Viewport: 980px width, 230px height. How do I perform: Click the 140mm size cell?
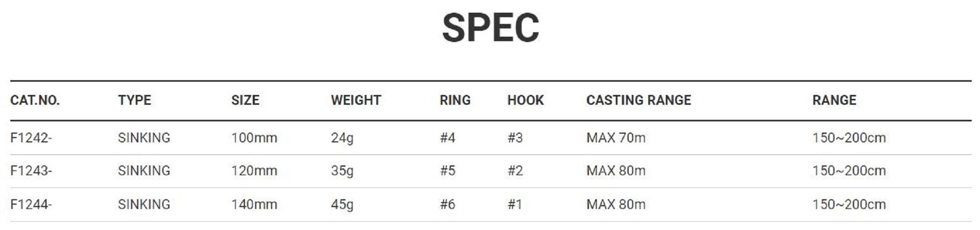pos(254,204)
